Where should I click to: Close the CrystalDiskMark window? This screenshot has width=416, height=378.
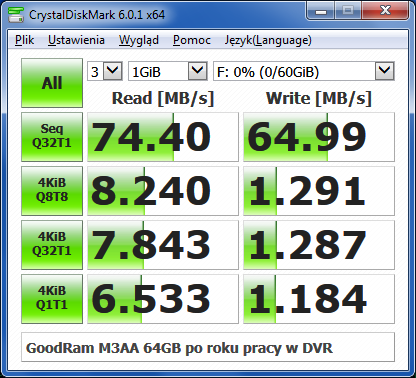[385, 11]
